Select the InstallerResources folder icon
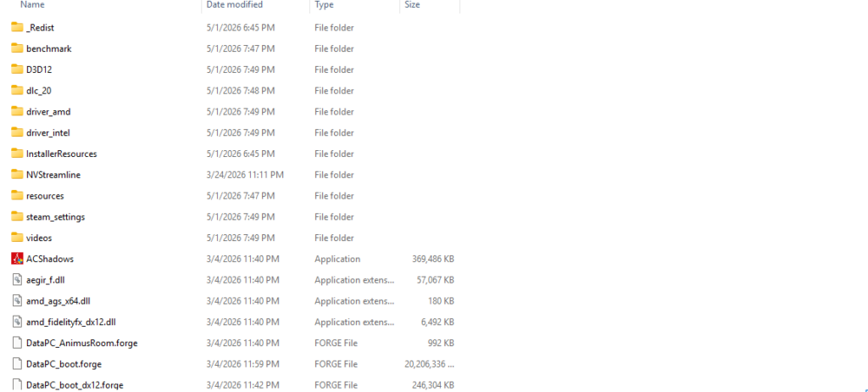 [x=17, y=154]
